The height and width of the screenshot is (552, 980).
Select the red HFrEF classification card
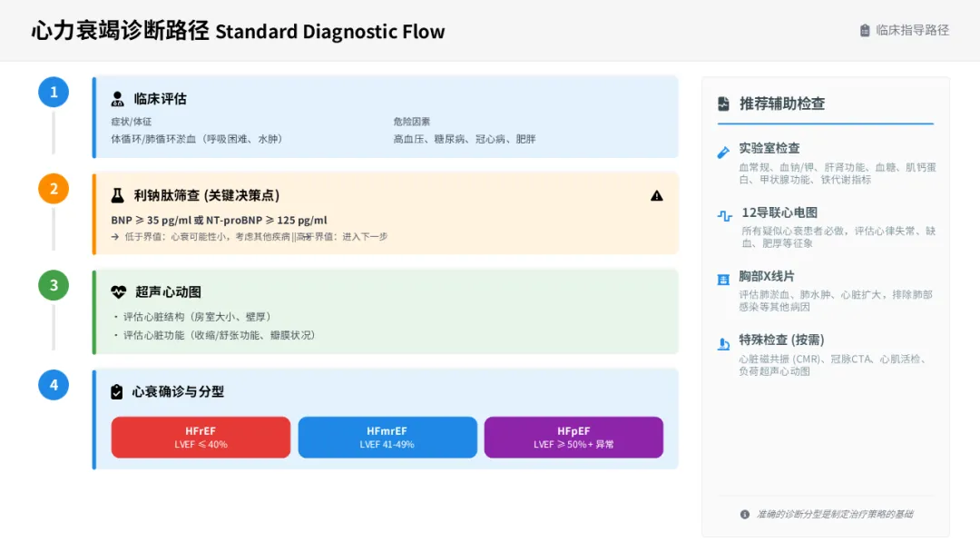click(201, 438)
